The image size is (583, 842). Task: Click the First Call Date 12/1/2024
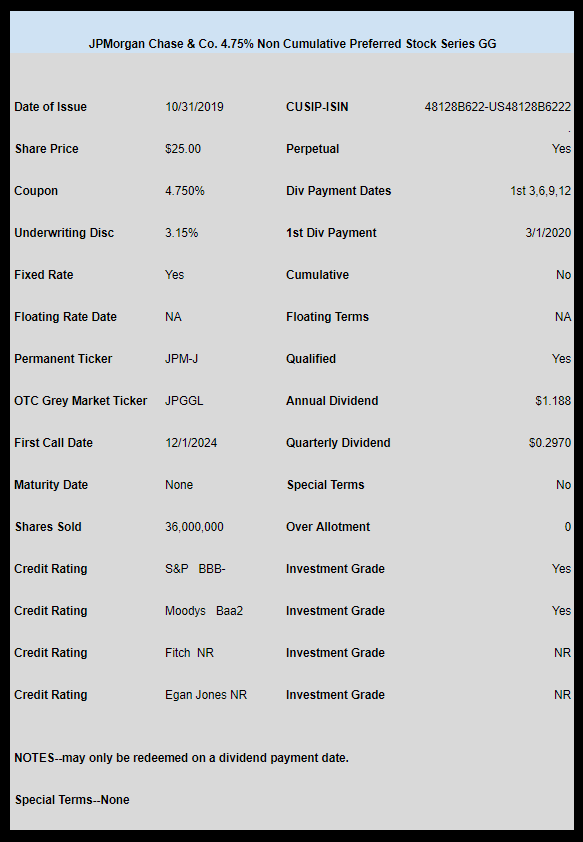coord(191,442)
